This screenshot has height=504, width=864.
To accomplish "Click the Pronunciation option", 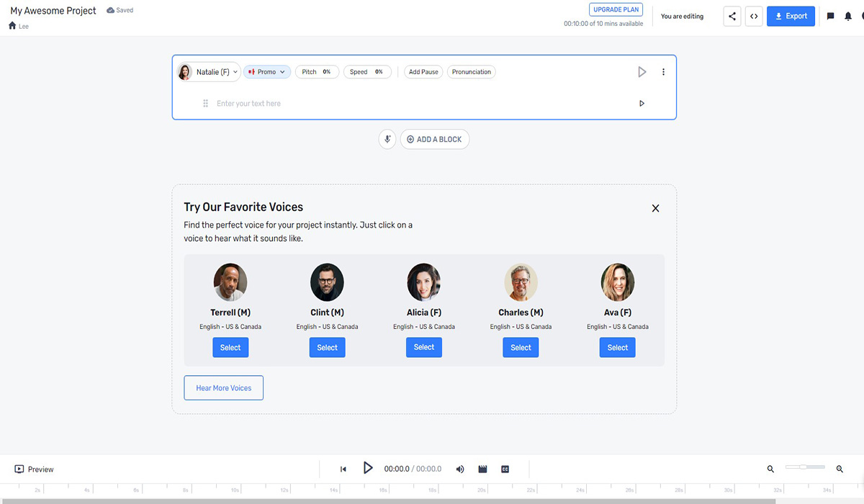I will (471, 72).
